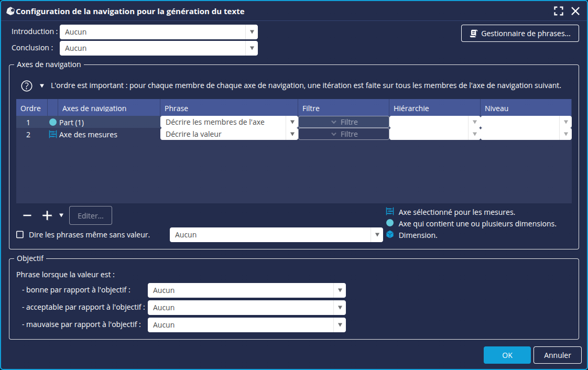Collapse the order importance hint triangle

[x=42, y=86]
